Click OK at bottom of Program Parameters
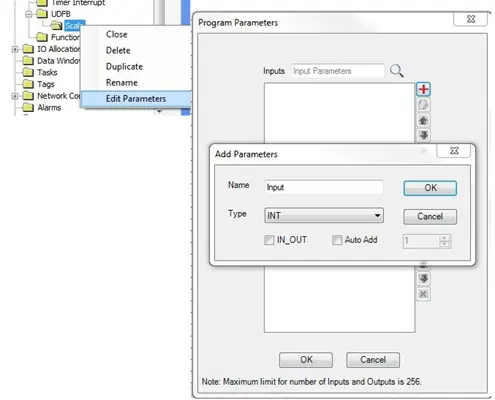This screenshot has height=400, width=495. (x=306, y=360)
